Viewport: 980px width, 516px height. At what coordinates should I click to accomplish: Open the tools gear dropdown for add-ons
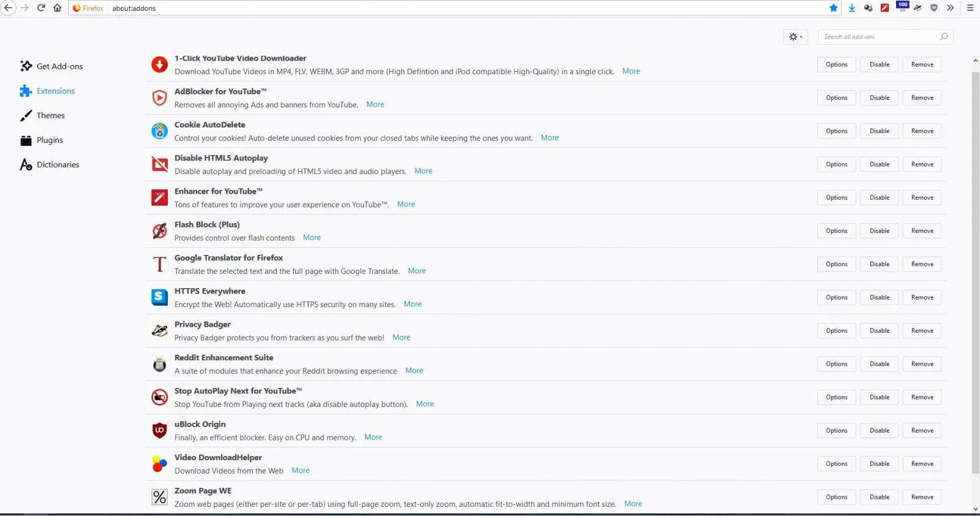point(796,37)
